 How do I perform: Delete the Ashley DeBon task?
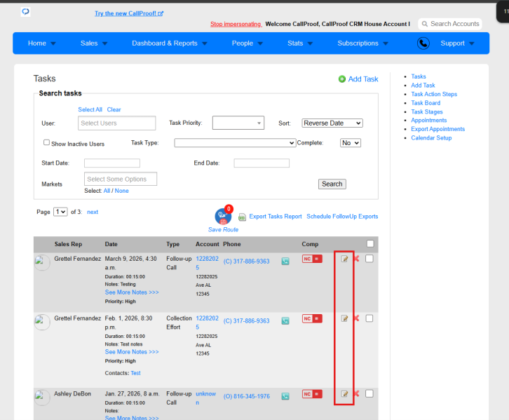[x=356, y=394]
